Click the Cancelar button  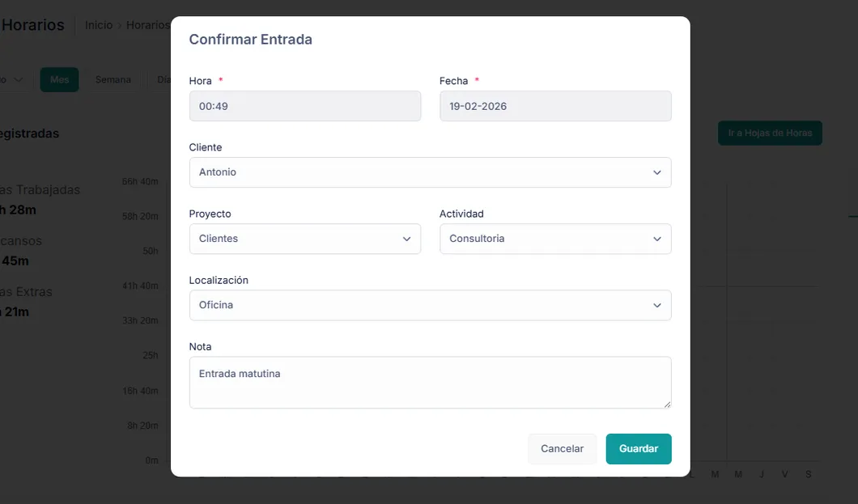(x=562, y=449)
